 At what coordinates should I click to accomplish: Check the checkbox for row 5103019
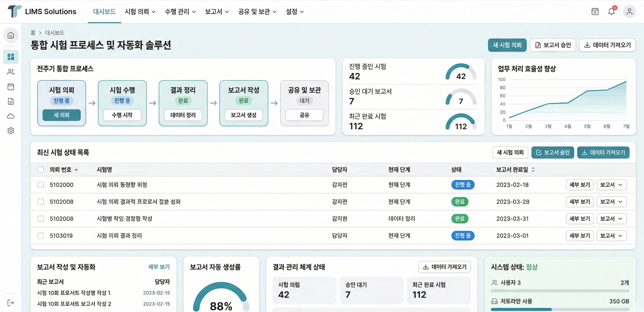(x=41, y=235)
